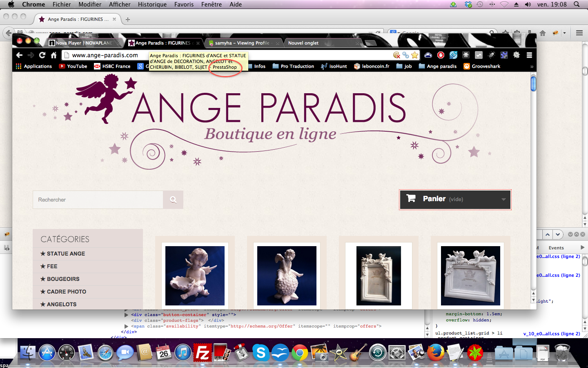
Task: Reload the Ange Paradis page
Action: (x=42, y=55)
